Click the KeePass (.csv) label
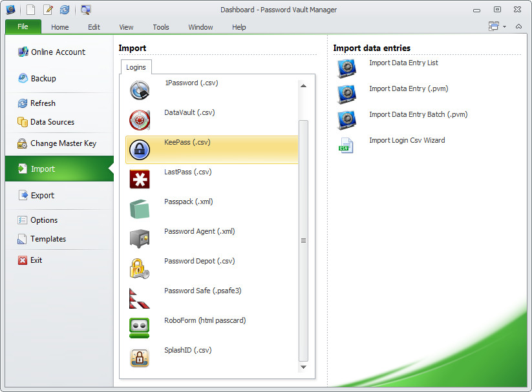532x392 pixels. pyautogui.click(x=187, y=142)
